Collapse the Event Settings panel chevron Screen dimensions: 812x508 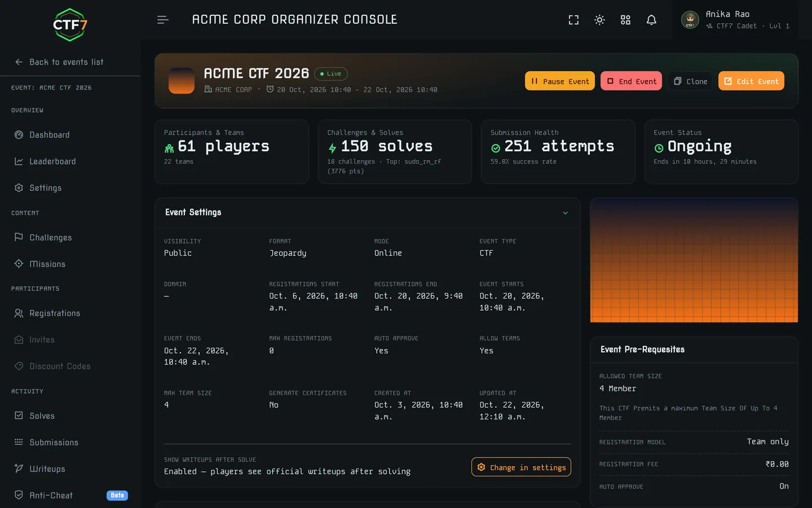click(566, 213)
